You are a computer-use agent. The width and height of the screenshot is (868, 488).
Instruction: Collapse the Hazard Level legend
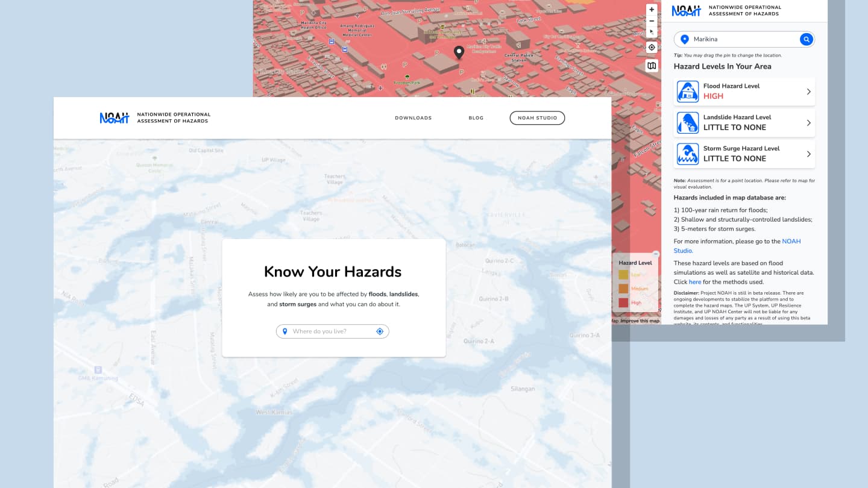656,254
